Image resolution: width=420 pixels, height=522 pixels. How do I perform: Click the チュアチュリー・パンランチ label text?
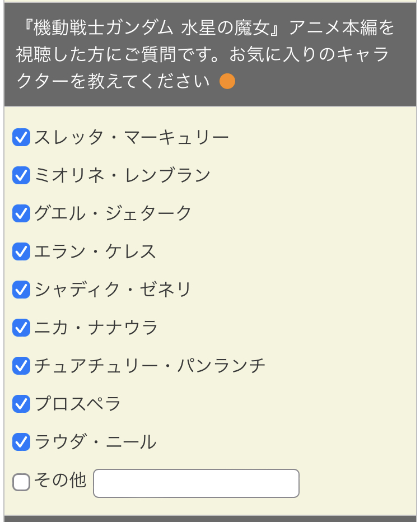pyautogui.click(x=150, y=366)
